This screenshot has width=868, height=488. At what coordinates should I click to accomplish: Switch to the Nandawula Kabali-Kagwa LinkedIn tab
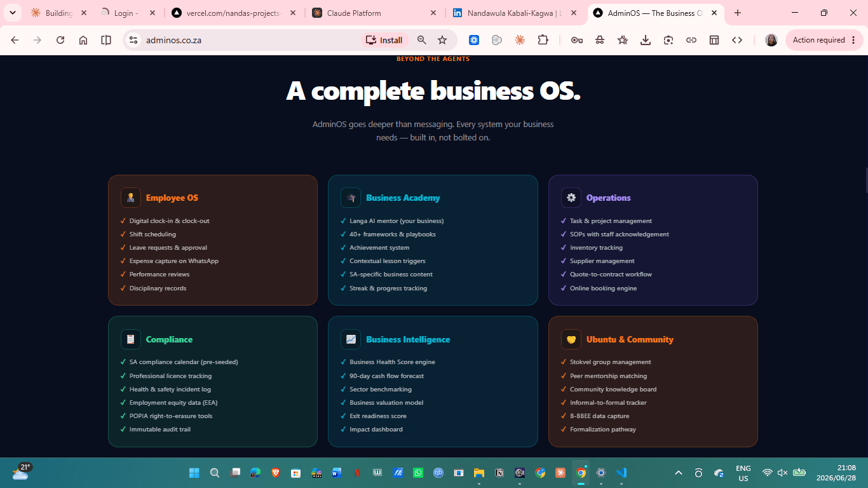coord(515,13)
